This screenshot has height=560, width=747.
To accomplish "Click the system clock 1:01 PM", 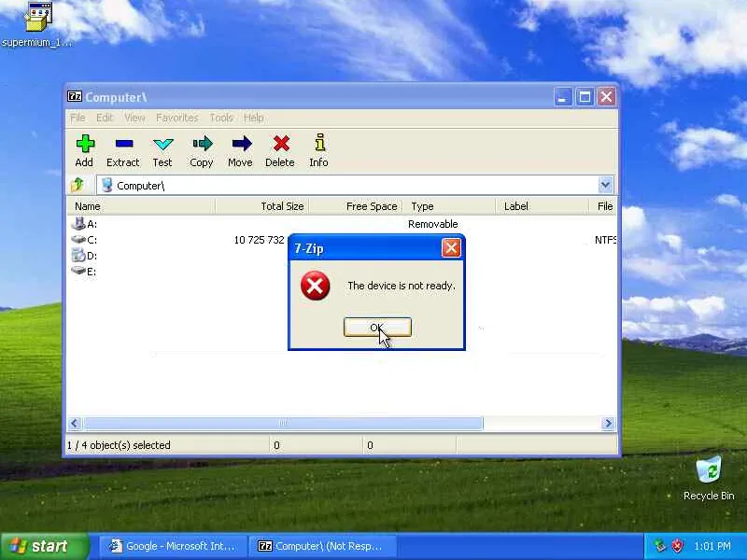I will pyautogui.click(x=712, y=546).
